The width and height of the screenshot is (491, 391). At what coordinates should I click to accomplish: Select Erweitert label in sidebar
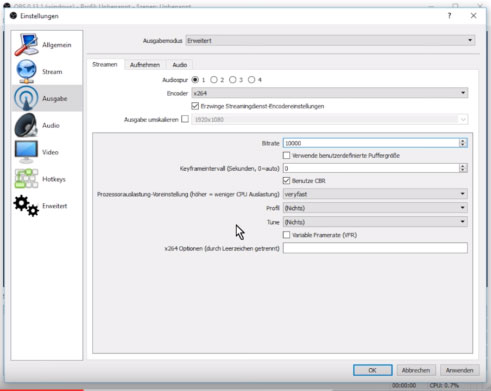click(54, 206)
